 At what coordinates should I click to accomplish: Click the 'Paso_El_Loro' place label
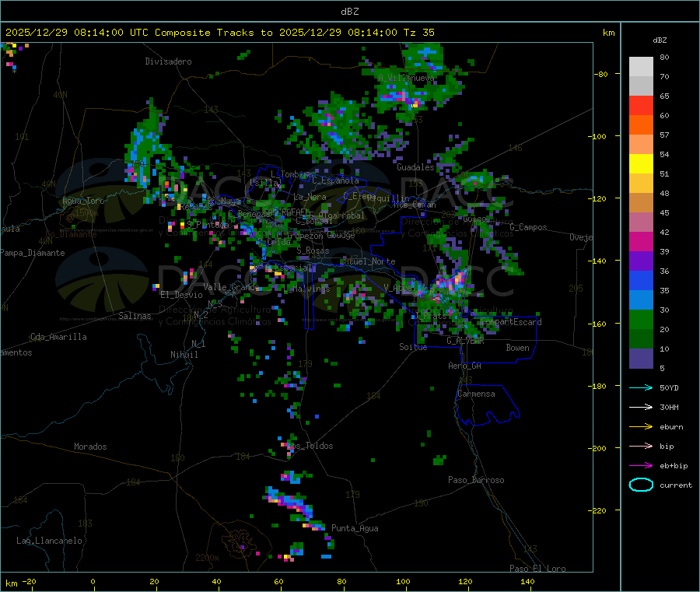click(x=538, y=569)
